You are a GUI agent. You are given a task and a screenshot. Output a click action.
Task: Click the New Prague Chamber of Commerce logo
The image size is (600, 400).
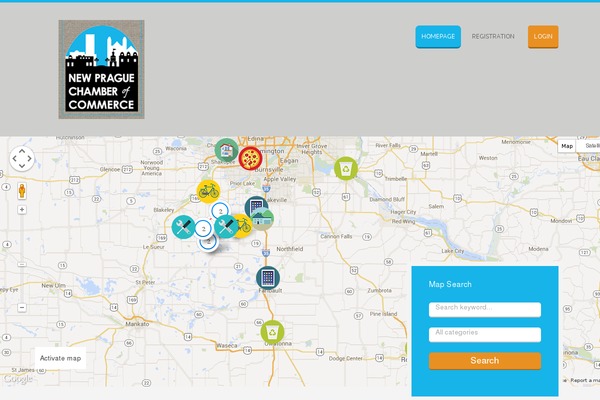point(101,69)
